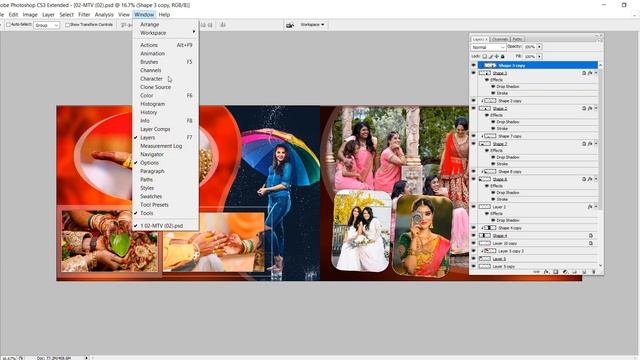Click the link icon on Shape 2 layer
This screenshot has width=640, height=360.
coord(584,109)
